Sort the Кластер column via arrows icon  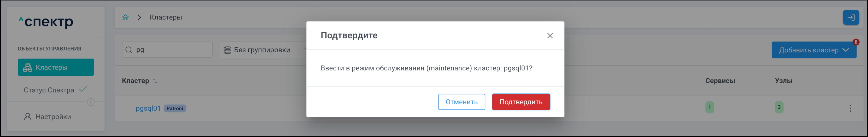click(155, 81)
